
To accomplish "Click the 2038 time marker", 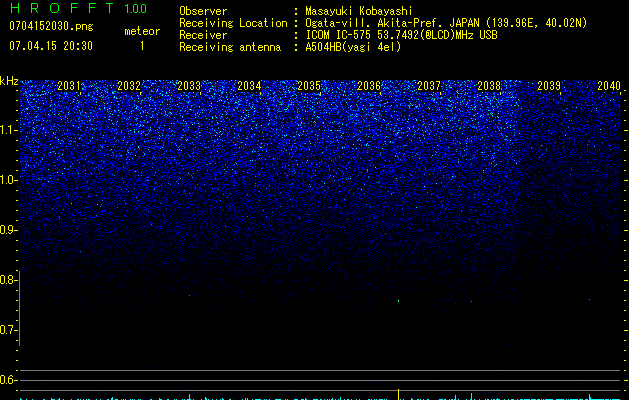I will (x=489, y=85).
